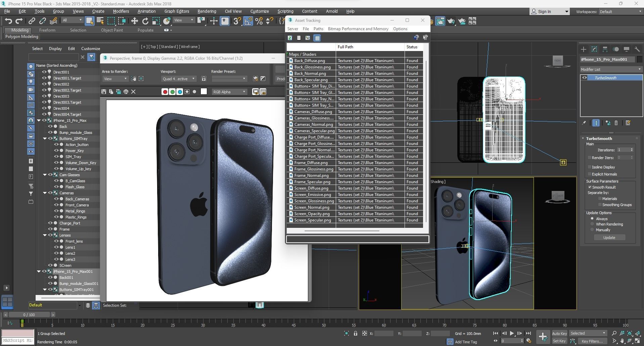Open the Modifier List dropdown
The width and height of the screenshot is (644, 346).
611,69
